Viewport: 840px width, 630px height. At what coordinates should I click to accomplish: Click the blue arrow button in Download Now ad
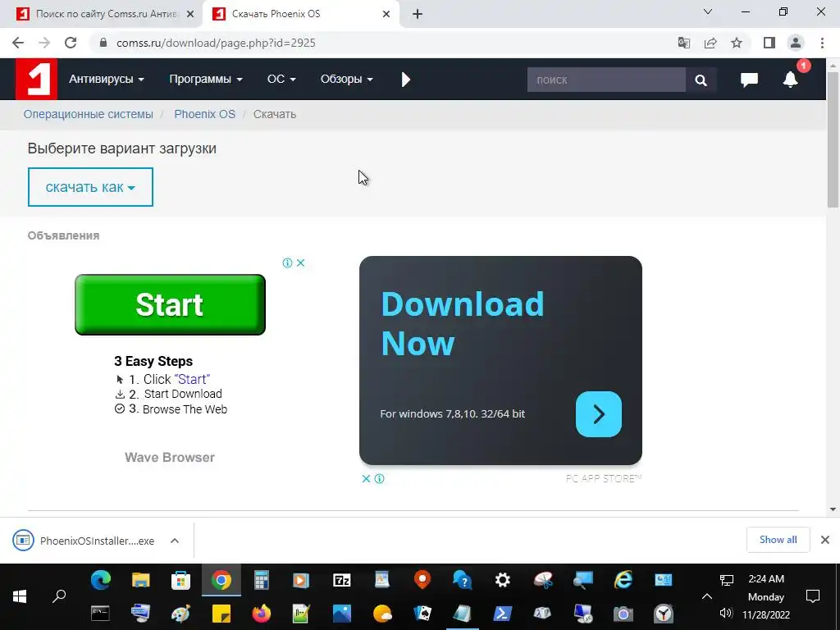tap(598, 414)
